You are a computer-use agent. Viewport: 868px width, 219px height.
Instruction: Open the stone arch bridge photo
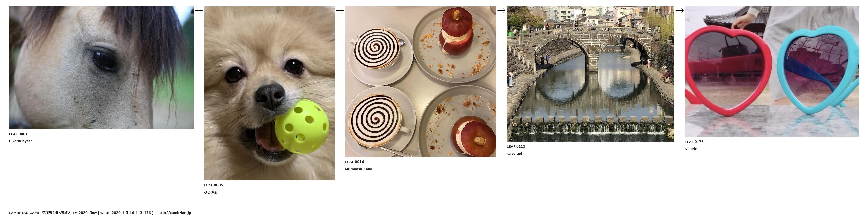[590, 74]
